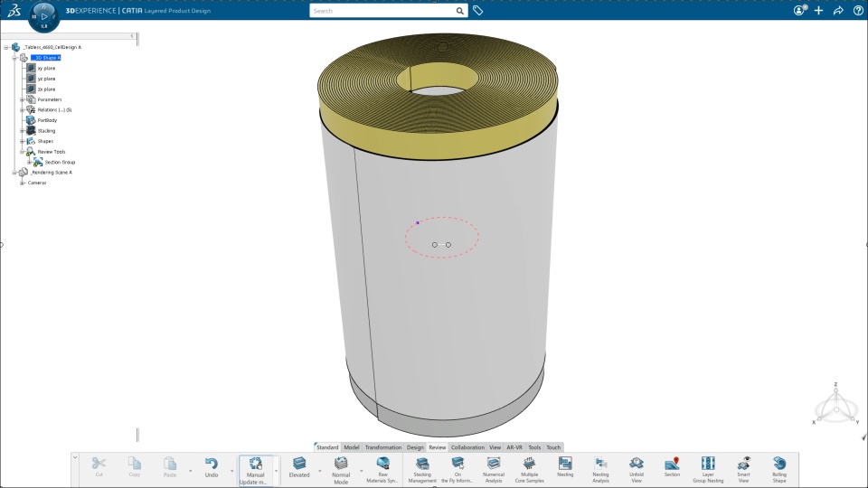The image size is (868, 488).
Task: Select _Tabless_4680_CellDesign A root node
Action: pos(52,47)
